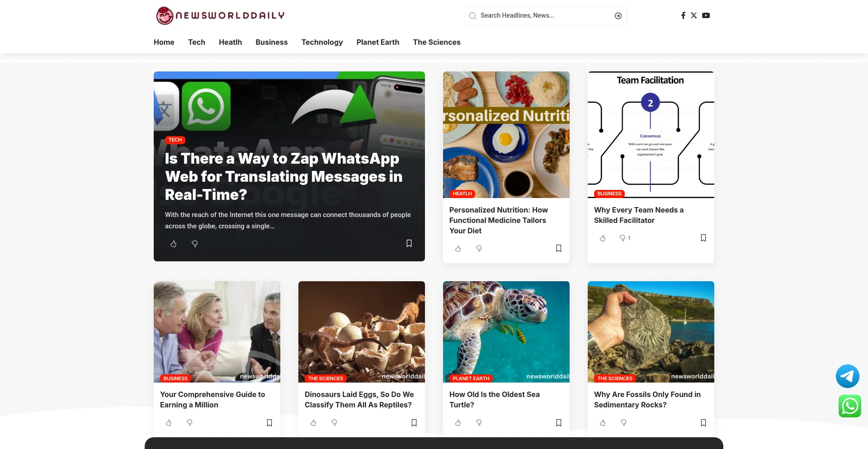Image resolution: width=868 pixels, height=449 pixels.
Task: Submit search using the arrow icon
Action: click(x=618, y=16)
